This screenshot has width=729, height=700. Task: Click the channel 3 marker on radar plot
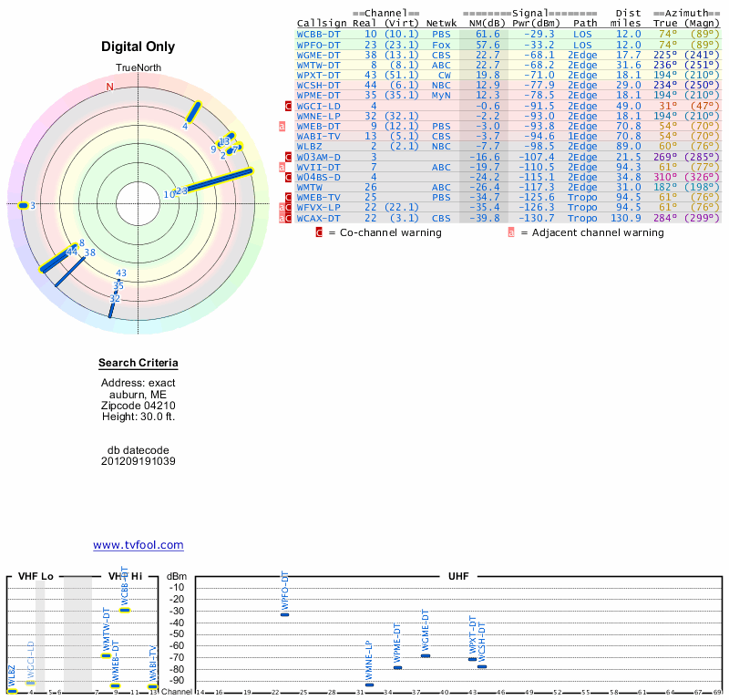pos(24,206)
